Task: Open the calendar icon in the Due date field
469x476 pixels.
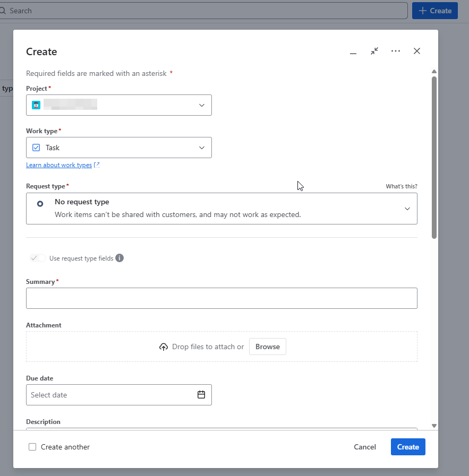Action: click(x=201, y=394)
